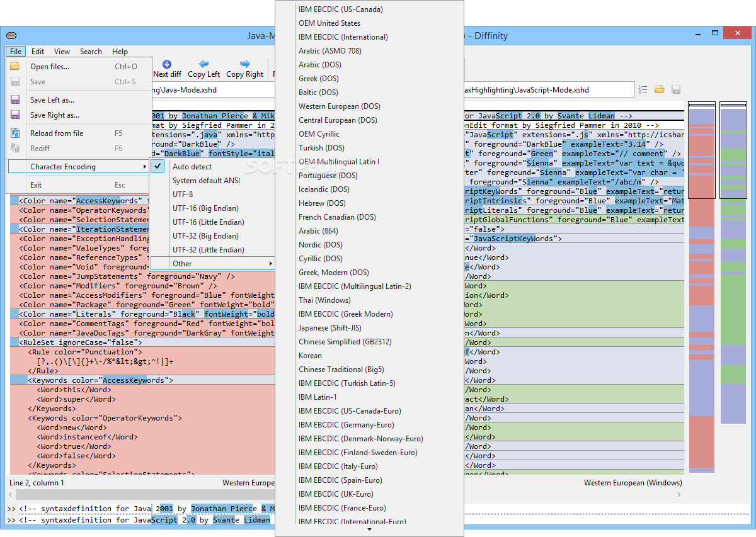The width and height of the screenshot is (756, 537).
Task: Select System default ANSI encoding
Action: click(213, 181)
